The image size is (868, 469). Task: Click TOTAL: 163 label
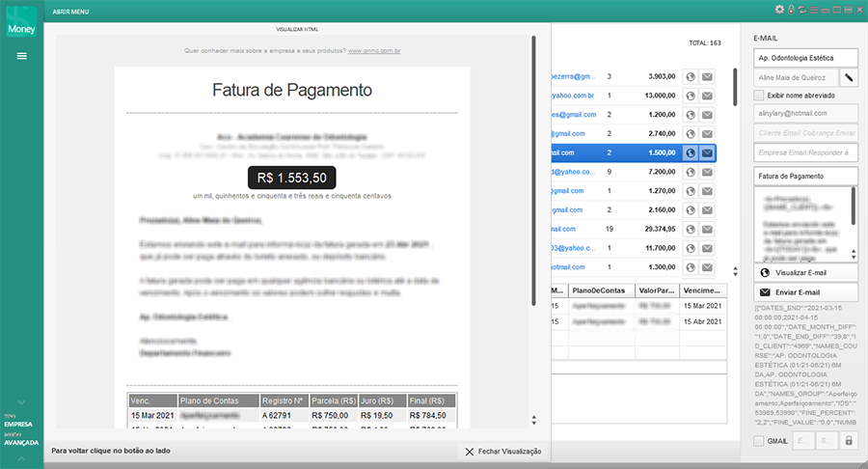click(x=705, y=42)
